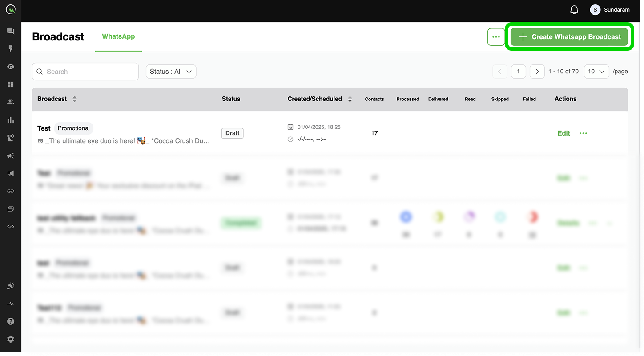Image resolution: width=644 pixels, height=356 pixels.
Task: Open the contacts people icon in sidebar
Action: click(11, 102)
